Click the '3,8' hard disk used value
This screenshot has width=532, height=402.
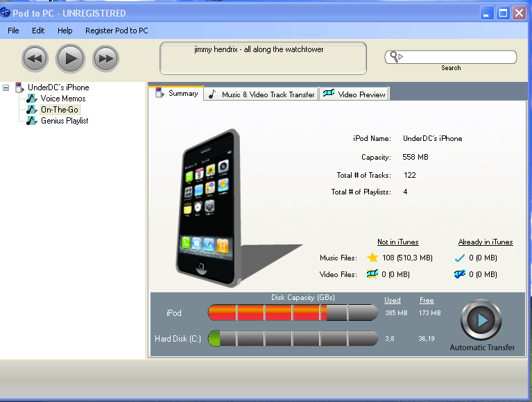pos(390,339)
